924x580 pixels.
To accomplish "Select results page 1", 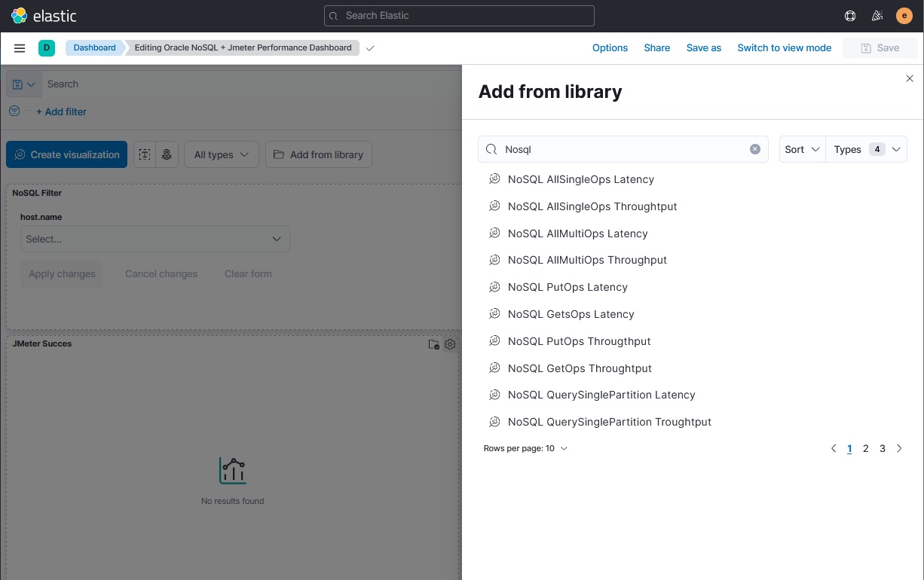I will (849, 448).
